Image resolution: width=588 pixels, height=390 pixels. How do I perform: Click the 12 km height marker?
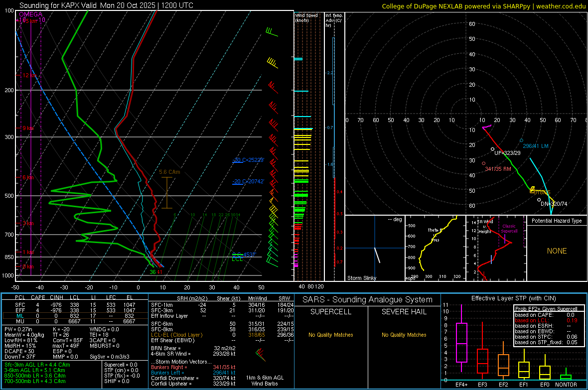[x=30, y=75]
